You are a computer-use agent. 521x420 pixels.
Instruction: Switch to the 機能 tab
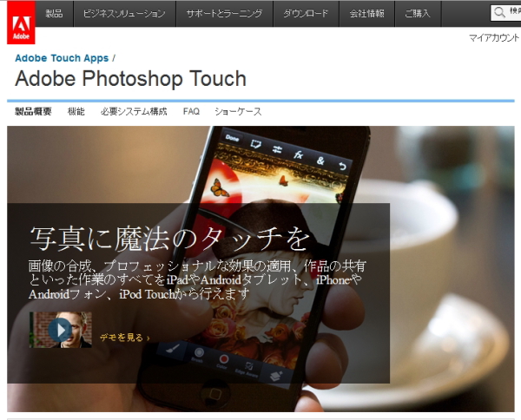76,111
